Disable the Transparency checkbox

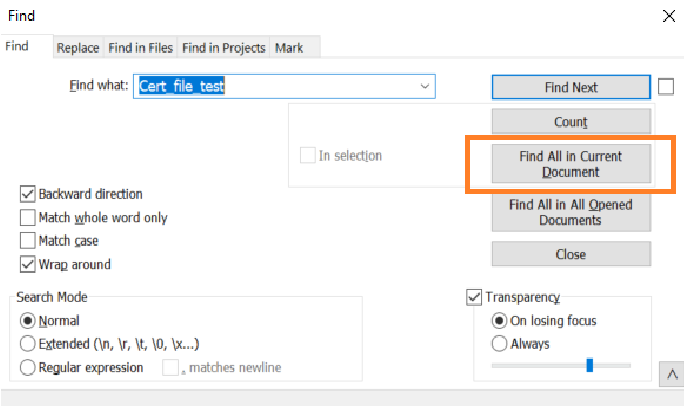pos(474,297)
